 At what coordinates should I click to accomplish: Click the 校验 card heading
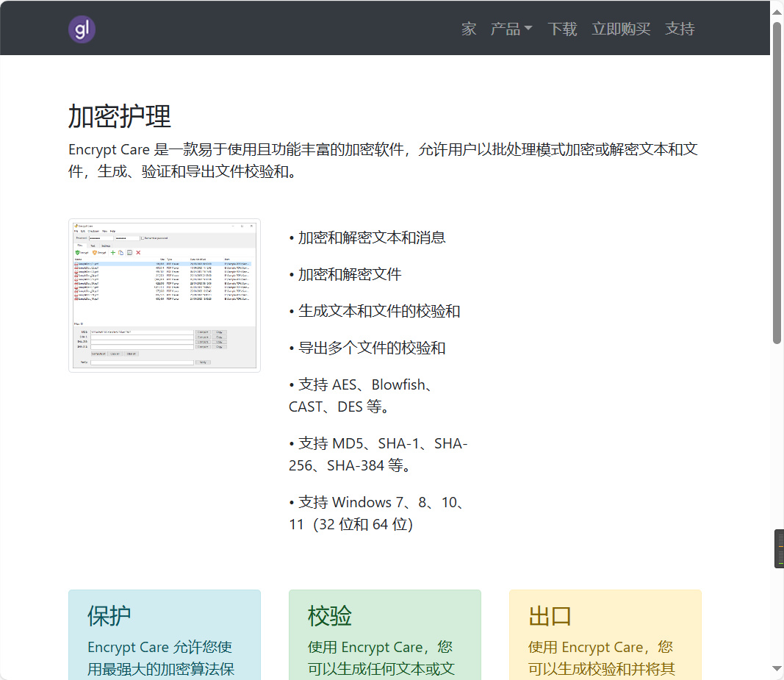tap(329, 616)
